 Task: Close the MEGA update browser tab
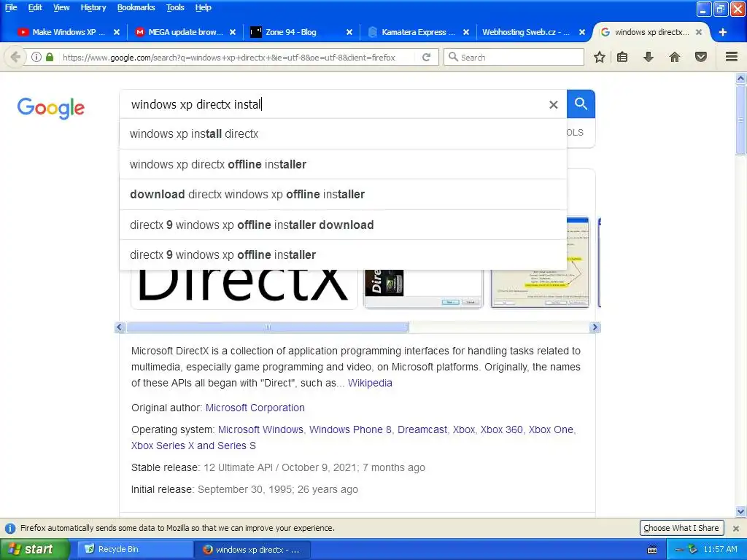click(233, 32)
